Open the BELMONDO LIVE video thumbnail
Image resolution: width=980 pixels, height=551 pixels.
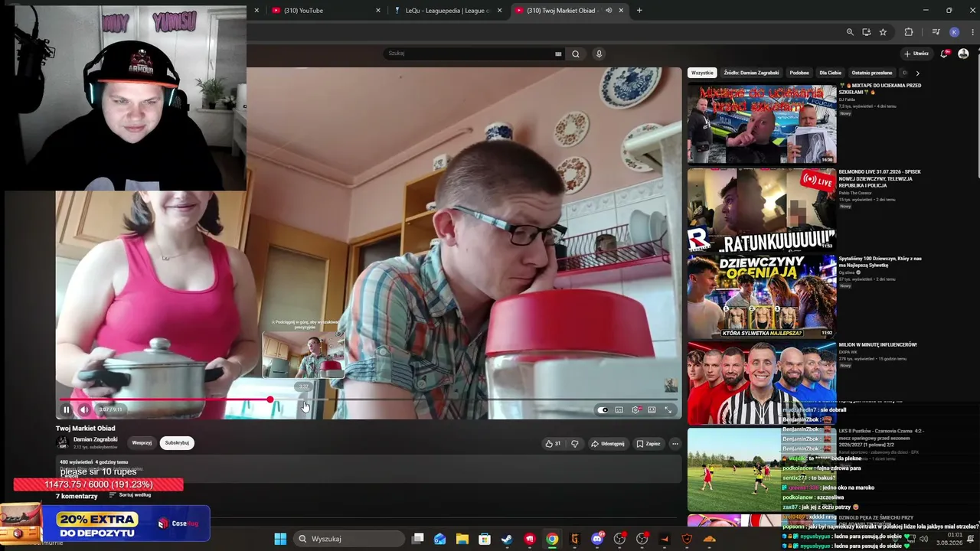click(762, 210)
